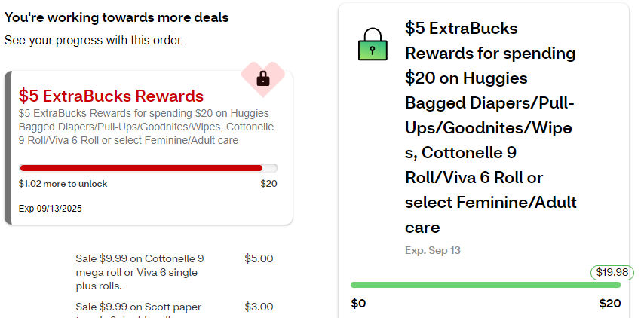Click the 'Exp 09/13/2025' expiration date

[51, 209]
